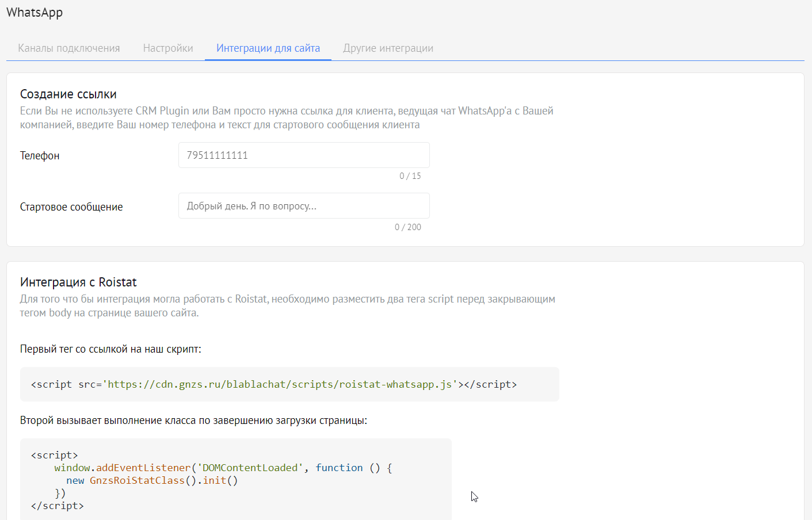812x520 pixels.
Task: Click the WhatsApp page title
Action: pyautogui.click(x=35, y=13)
